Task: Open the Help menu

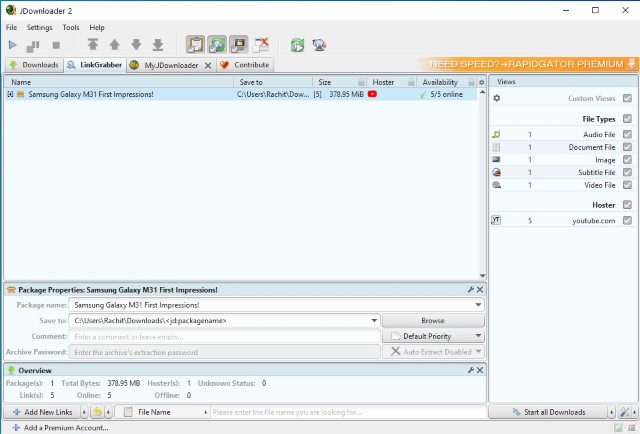Action: pos(97,27)
